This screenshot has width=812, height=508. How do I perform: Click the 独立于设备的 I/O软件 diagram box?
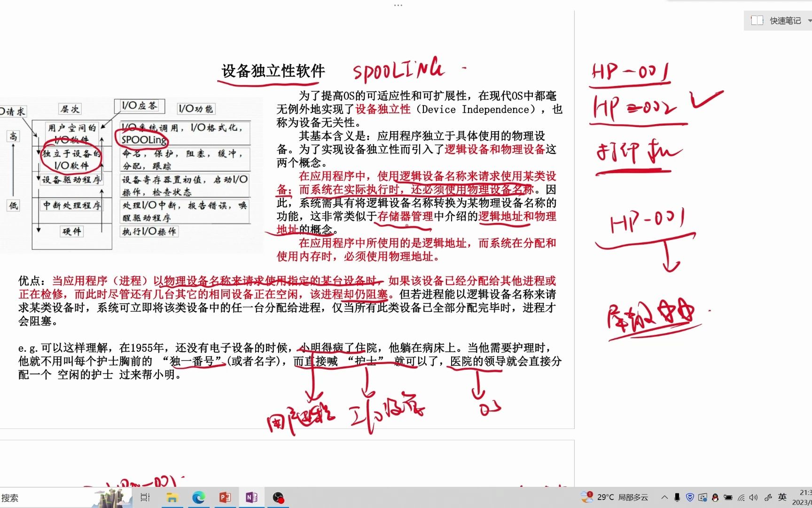coord(71,159)
